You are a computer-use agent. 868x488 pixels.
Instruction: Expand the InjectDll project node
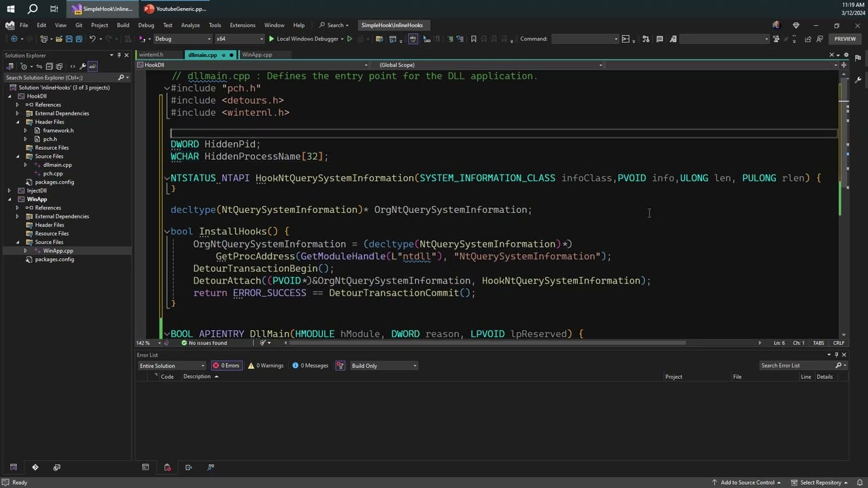[9, 190]
